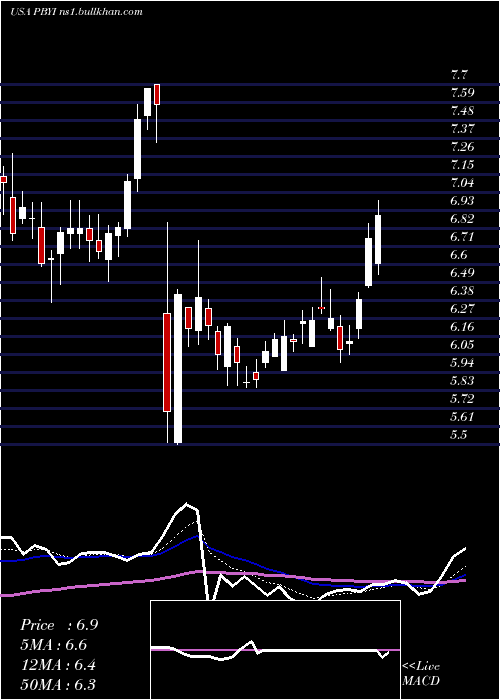Click the 'USA PBYI ns1.bullkhan.com' header text
500x700 pixels.
[76, 12]
